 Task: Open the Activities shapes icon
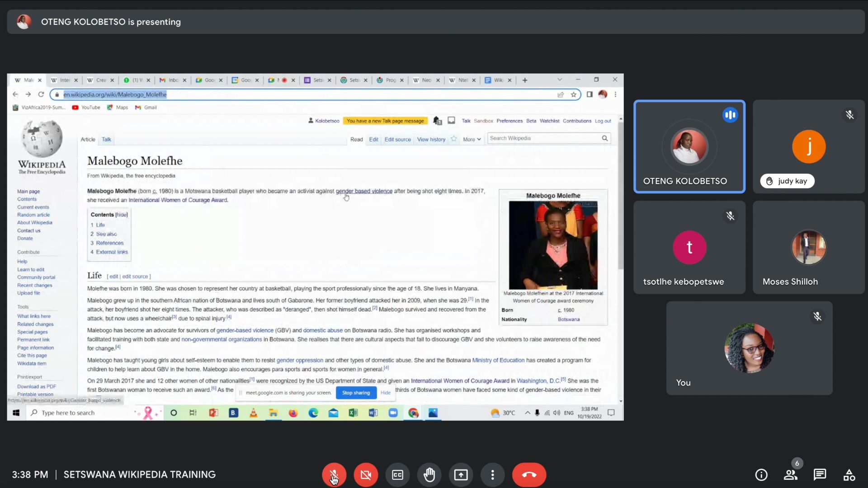849,475
